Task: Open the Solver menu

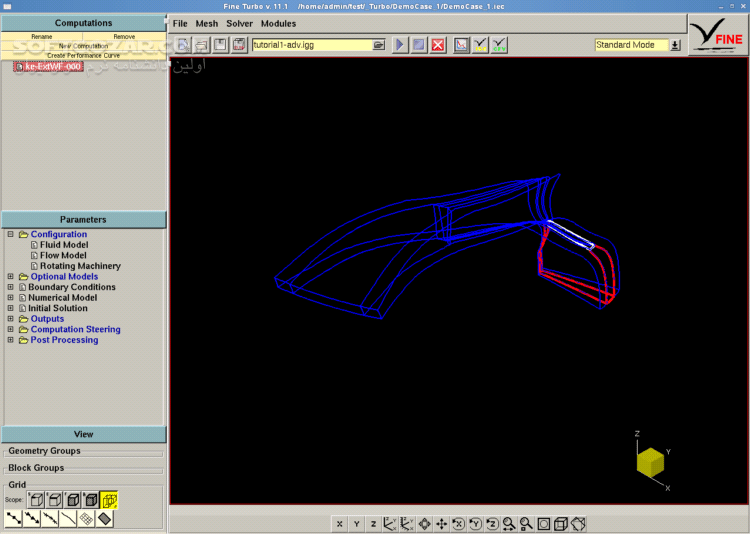Action: (x=239, y=23)
